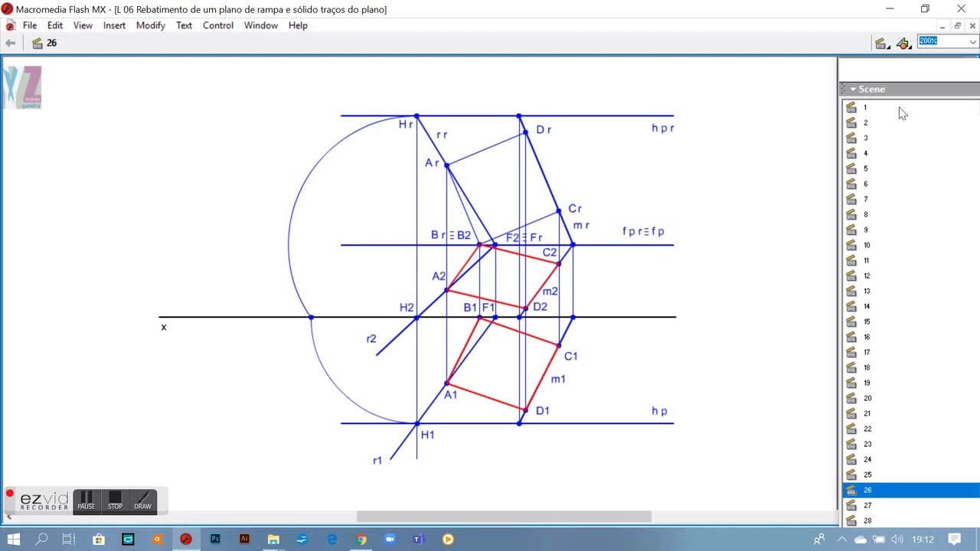Open the Edit menu
This screenshot has width=980, height=551.
pos(55,25)
